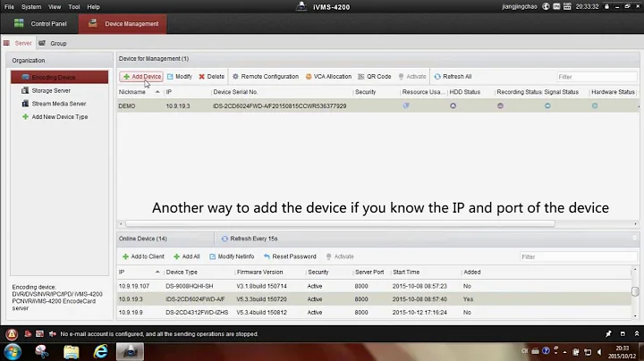Viewport: 644px width, 361px height.
Task: Click Refresh All devices
Action: 453,77
